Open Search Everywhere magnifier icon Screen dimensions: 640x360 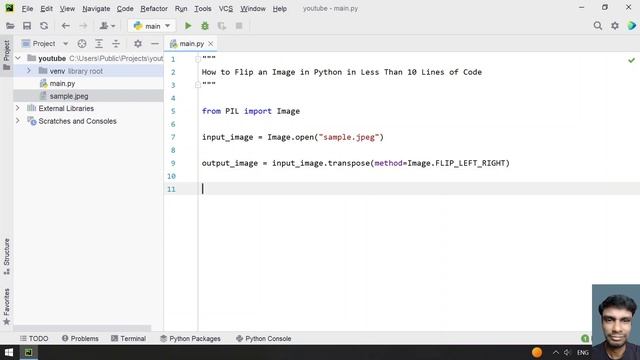pyautogui.click(x=598, y=26)
